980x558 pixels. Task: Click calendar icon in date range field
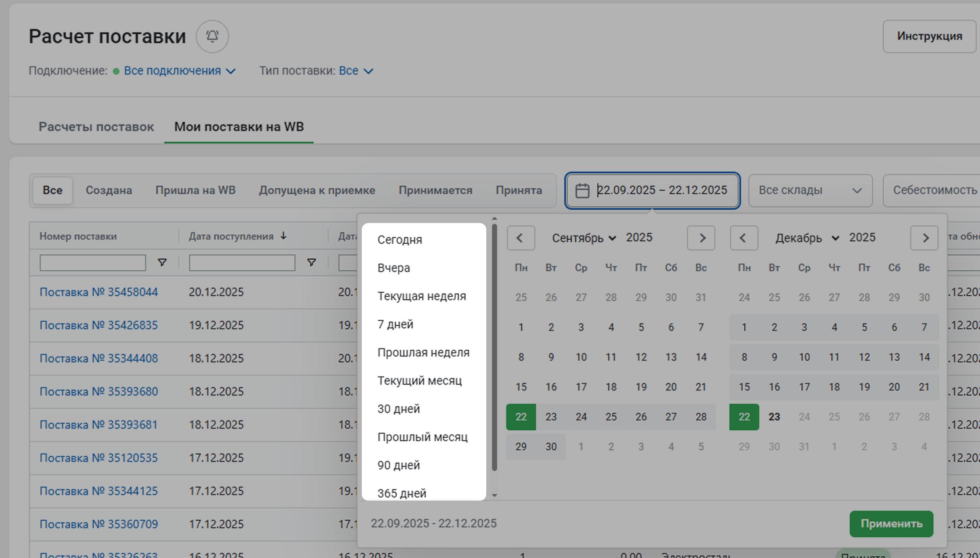pyautogui.click(x=582, y=191)
